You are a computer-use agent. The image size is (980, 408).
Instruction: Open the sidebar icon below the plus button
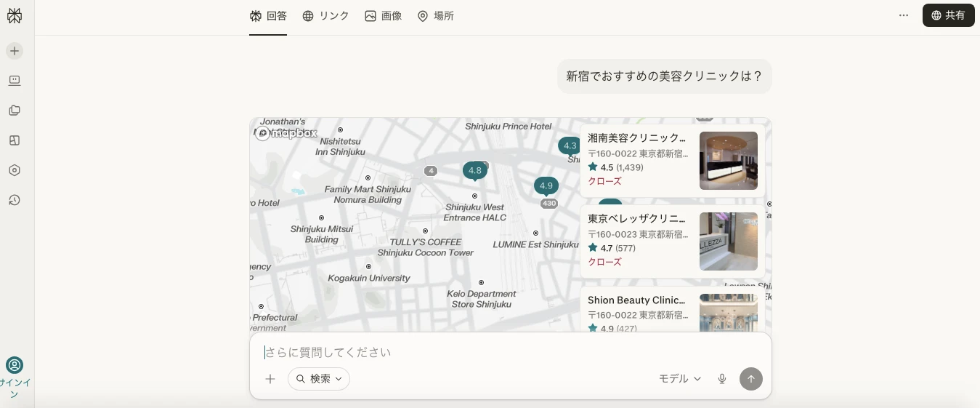(x=15, y=81)
